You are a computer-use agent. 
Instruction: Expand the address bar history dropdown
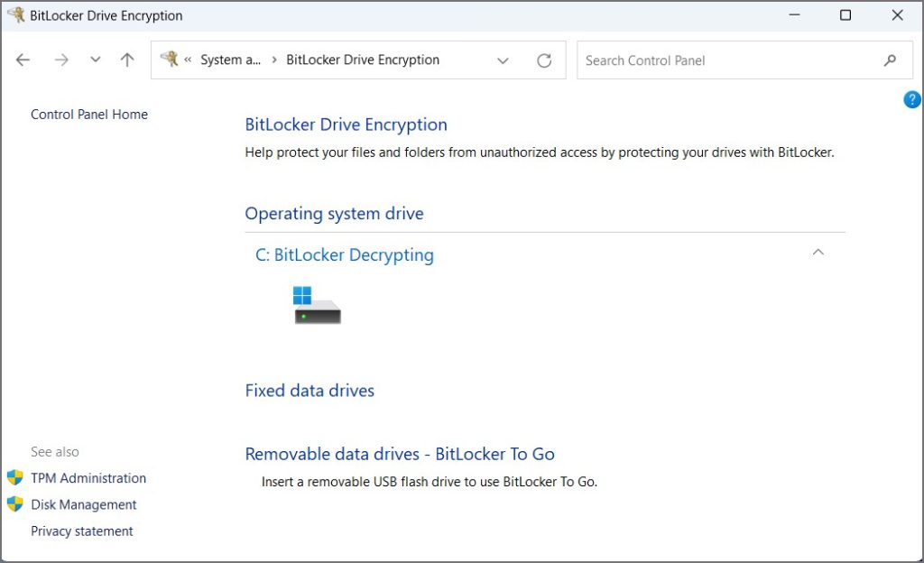503,60
